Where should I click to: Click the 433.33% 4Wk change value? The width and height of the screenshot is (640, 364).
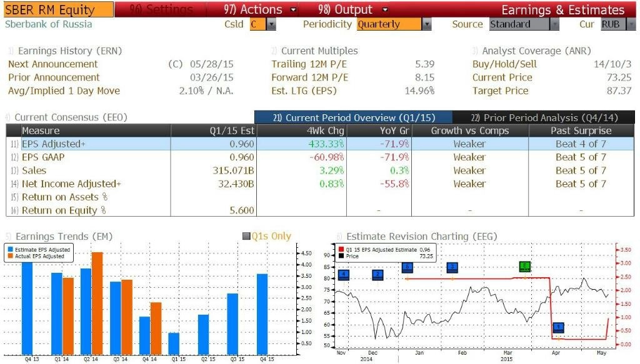(326, 144)
